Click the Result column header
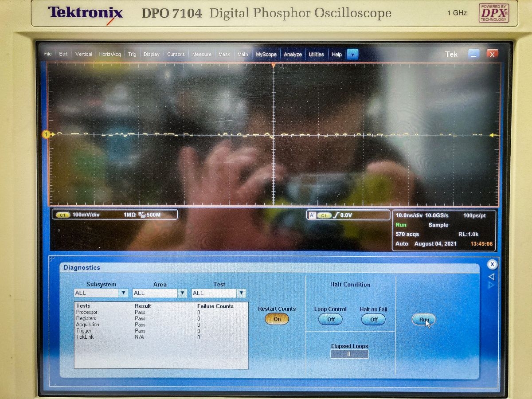The width and height of the screenshot is (532, 399). [x=143, y=306]
